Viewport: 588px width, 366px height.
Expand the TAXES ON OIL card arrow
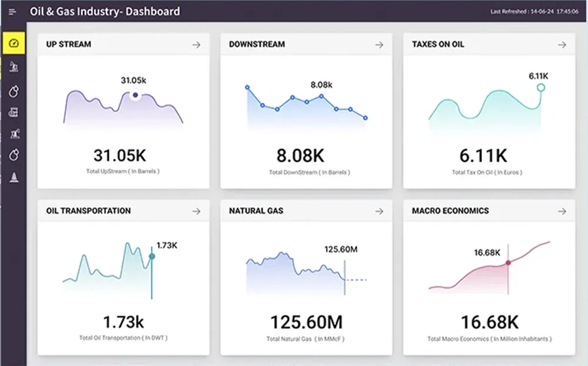tap(562, 45)
